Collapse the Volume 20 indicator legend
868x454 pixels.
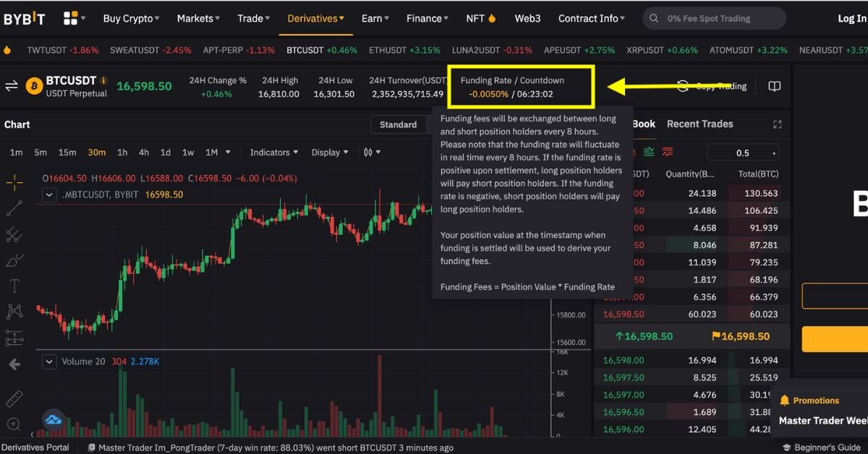[x=50, y=361]
